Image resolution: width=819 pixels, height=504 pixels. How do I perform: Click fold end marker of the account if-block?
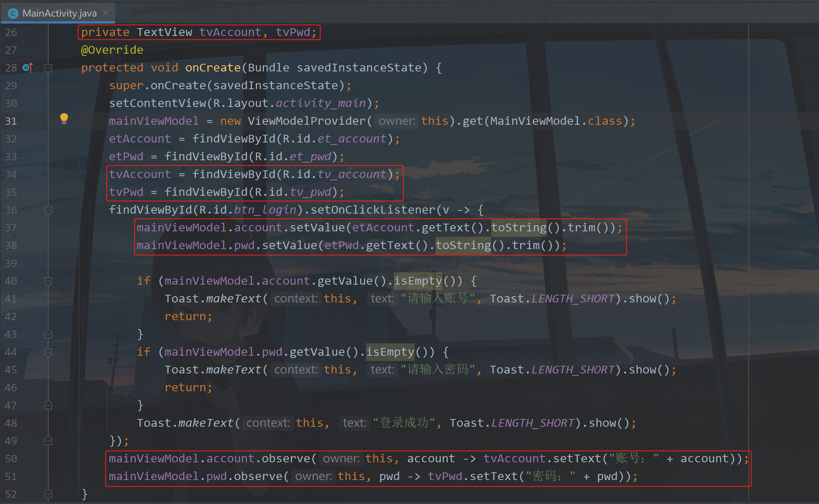click(48, 334)
